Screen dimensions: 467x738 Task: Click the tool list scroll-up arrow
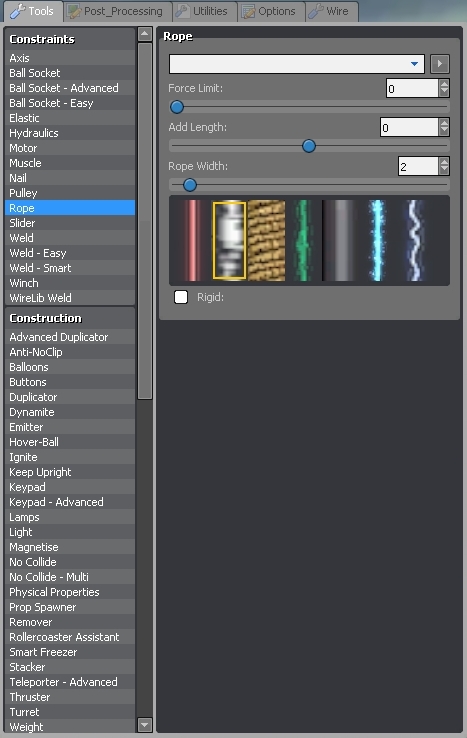145,34
